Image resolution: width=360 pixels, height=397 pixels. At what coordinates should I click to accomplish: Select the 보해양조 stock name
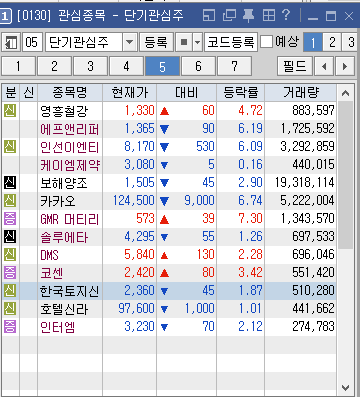(x=64, y=183)
